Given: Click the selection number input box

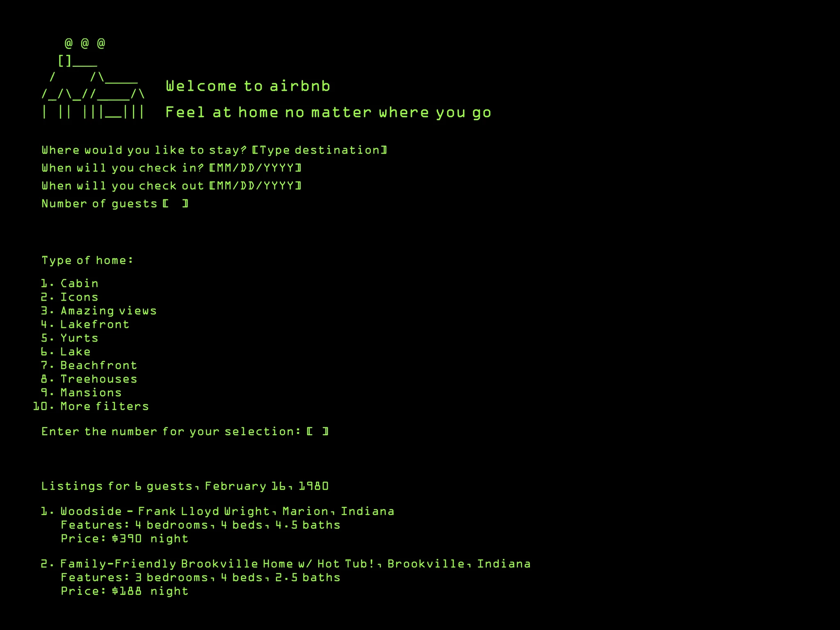Looking at the screenshot, I should [317, 431].
